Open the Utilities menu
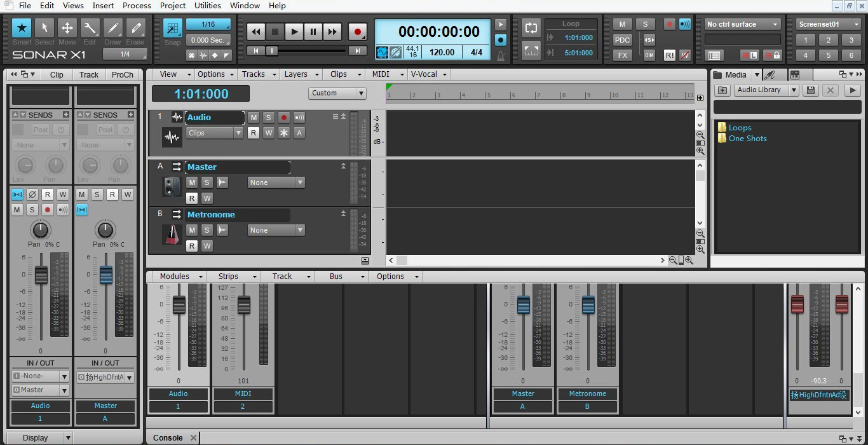 (x=208, y=5)
